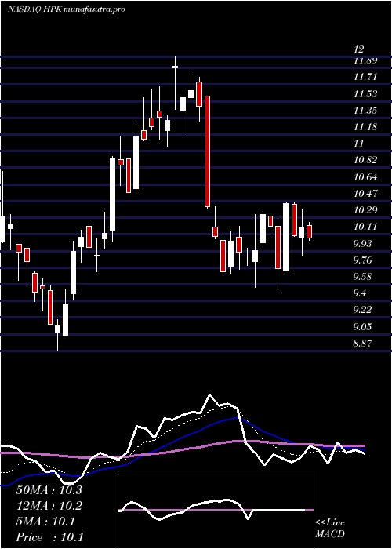Screen dimensions: 392x549
Task: Click the price label 9.76
Action: coord(362,260)
